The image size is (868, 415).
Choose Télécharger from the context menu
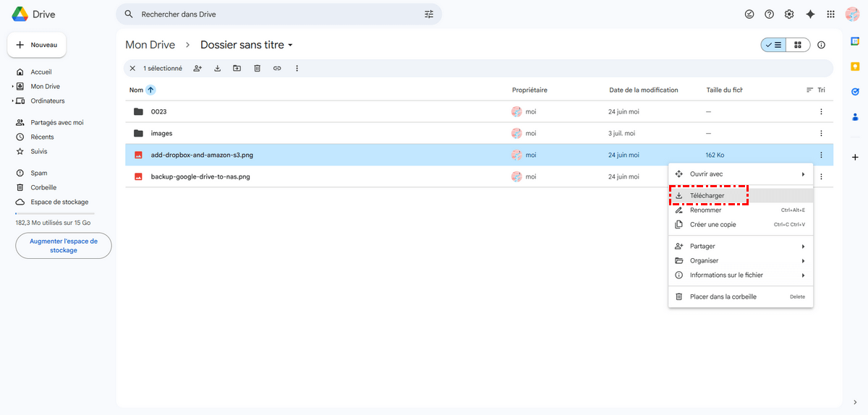707,196
